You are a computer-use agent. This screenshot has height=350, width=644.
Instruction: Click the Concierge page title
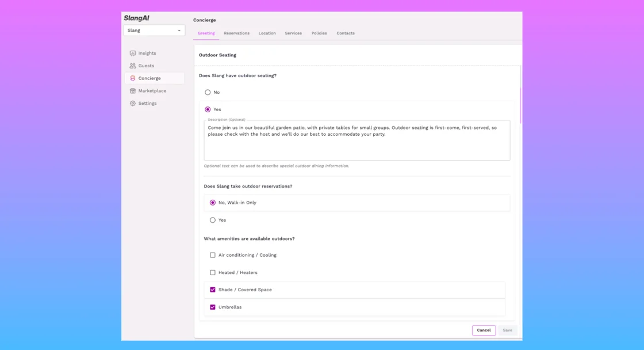[x=205, y=20]
